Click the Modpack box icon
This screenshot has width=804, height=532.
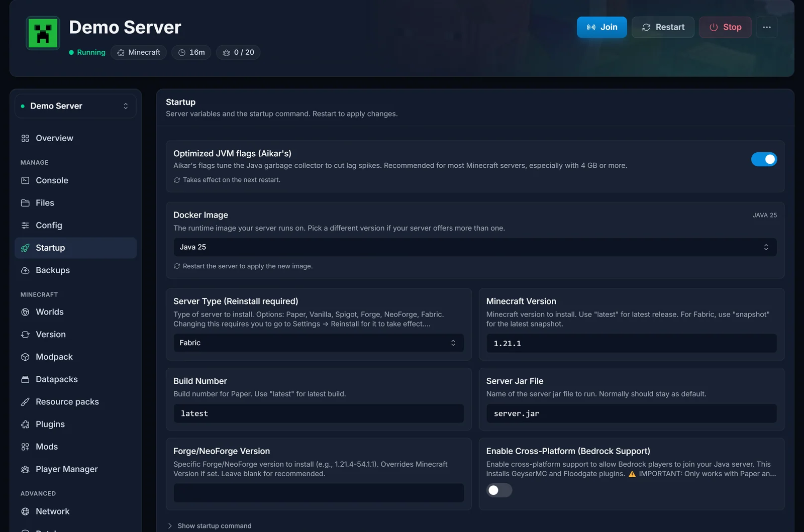(x=25, y=357)
